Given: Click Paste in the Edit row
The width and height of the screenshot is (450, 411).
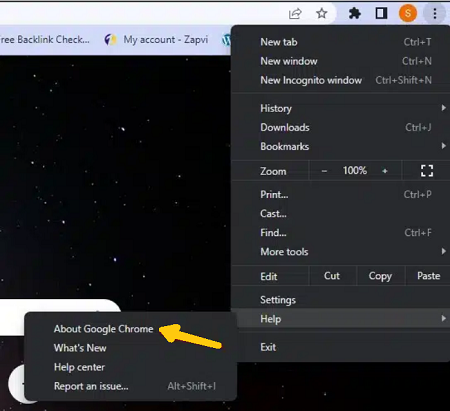Looking at the screenshot, I should (x=428, y=276).
